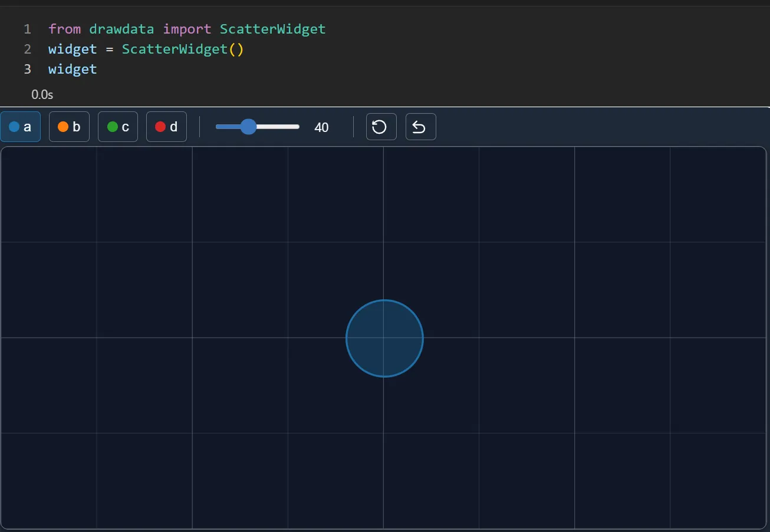The width and height of the screenshot is (770, 532).
Task: Click line number 2 in the gutter
Action: click(x=27, y=49)
